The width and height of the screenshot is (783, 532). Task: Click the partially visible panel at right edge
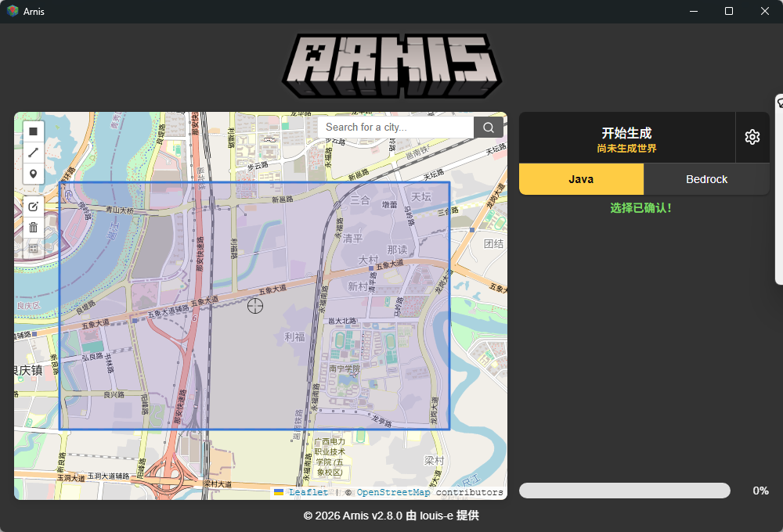(x=779, y=189)
